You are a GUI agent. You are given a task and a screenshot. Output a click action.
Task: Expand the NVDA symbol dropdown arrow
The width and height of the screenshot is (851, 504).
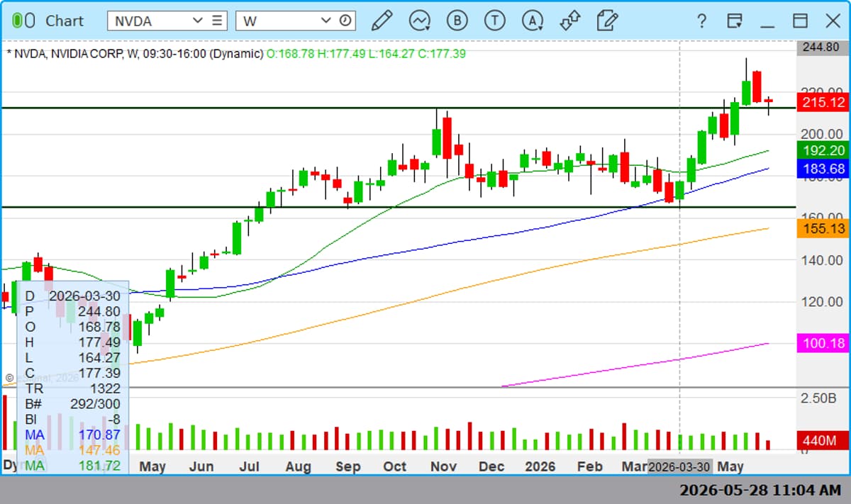point(198,21)
